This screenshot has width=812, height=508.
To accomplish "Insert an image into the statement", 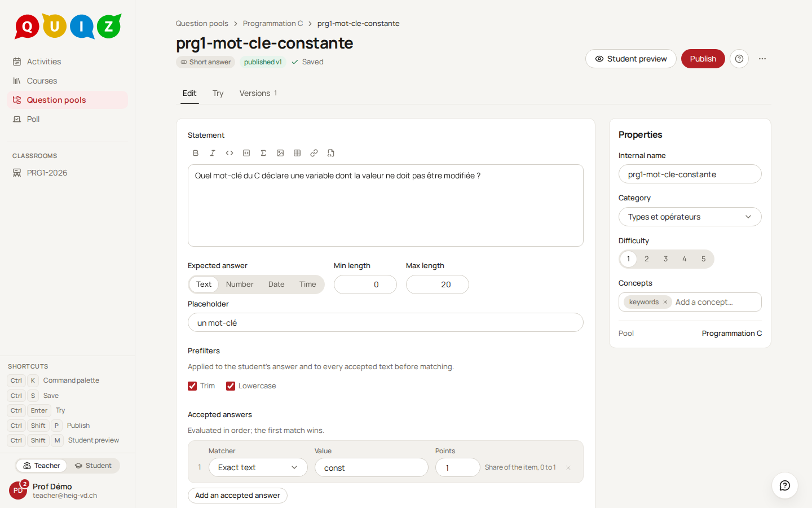I will point(280,153).
